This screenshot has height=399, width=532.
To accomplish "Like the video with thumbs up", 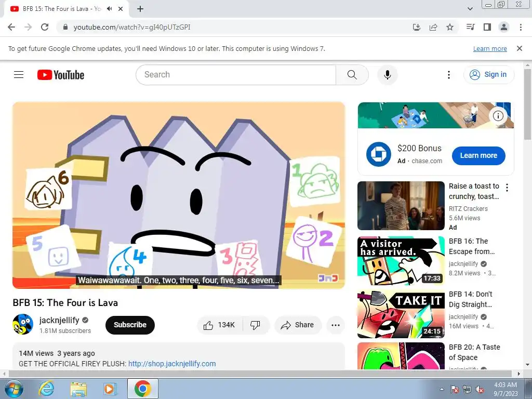I will tap(220, 325).
